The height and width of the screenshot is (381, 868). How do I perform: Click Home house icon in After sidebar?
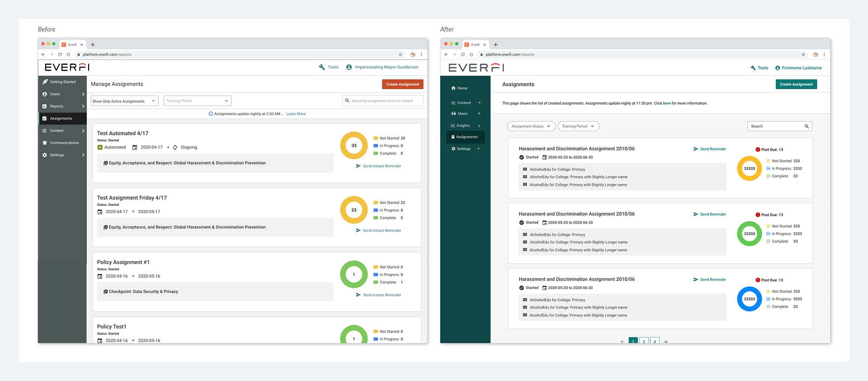tap(453, 88)
